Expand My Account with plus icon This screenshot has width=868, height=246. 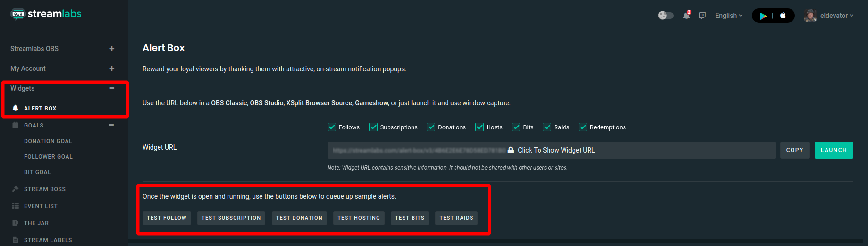pos(112,68)
